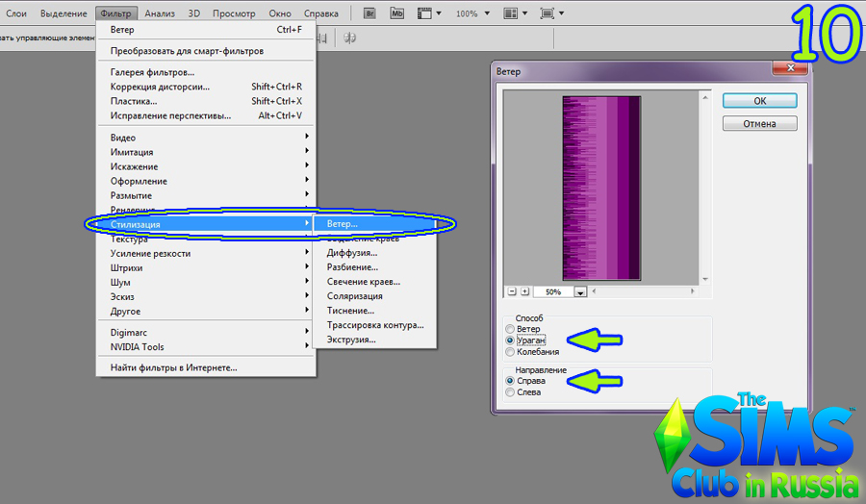
Task: Zoom out the Wind preview with minus
Action: [512, 291]
